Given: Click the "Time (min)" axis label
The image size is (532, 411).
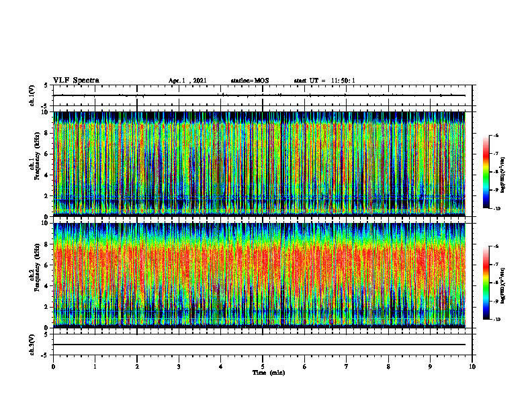Looking at the screenshot, I should click(269, 373).
